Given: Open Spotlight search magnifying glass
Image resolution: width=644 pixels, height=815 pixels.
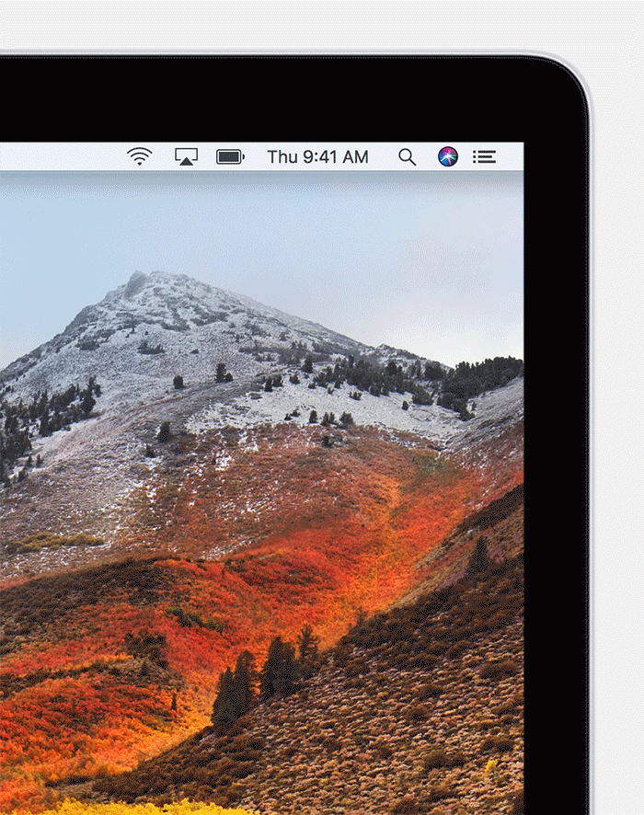Looking at the screenshot, I should [407, 156].
